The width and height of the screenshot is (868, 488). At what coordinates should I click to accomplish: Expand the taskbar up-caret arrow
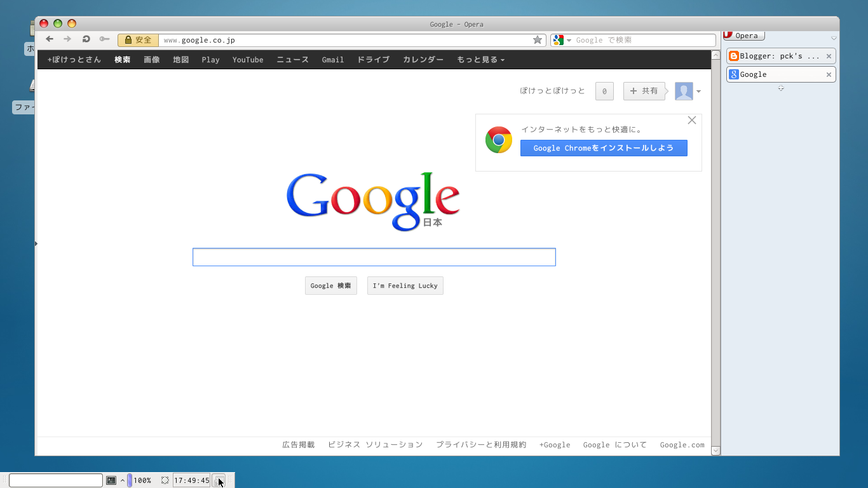[x=122, y=480]
